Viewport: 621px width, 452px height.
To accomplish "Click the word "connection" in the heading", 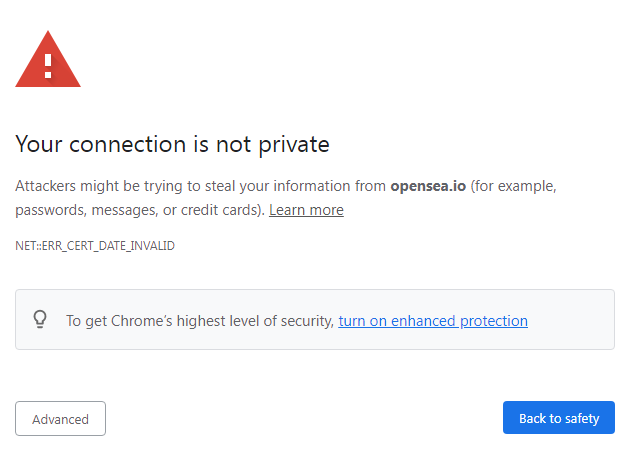I will pyautogui.click(x=125, y=144).
